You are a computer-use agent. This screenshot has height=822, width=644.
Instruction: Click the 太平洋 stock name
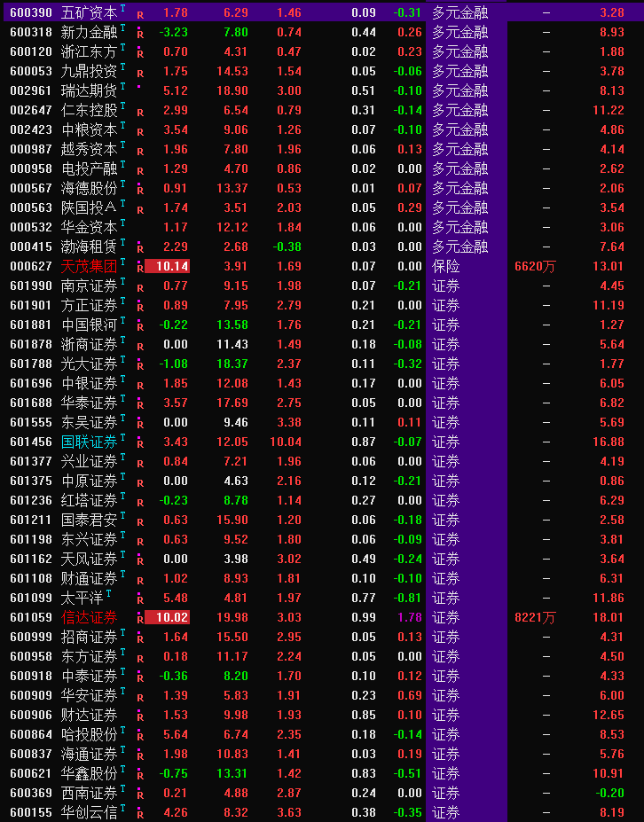(x=82, y=599)
